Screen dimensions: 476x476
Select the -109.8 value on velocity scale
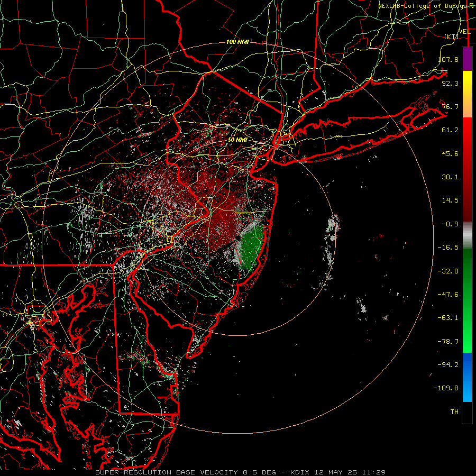[x=446, y=388]
